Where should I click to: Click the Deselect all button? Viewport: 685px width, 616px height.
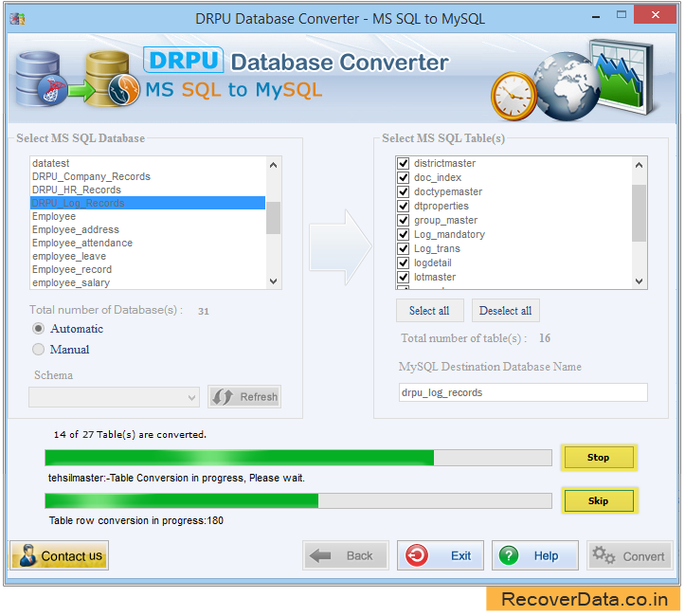coord(505,311)
